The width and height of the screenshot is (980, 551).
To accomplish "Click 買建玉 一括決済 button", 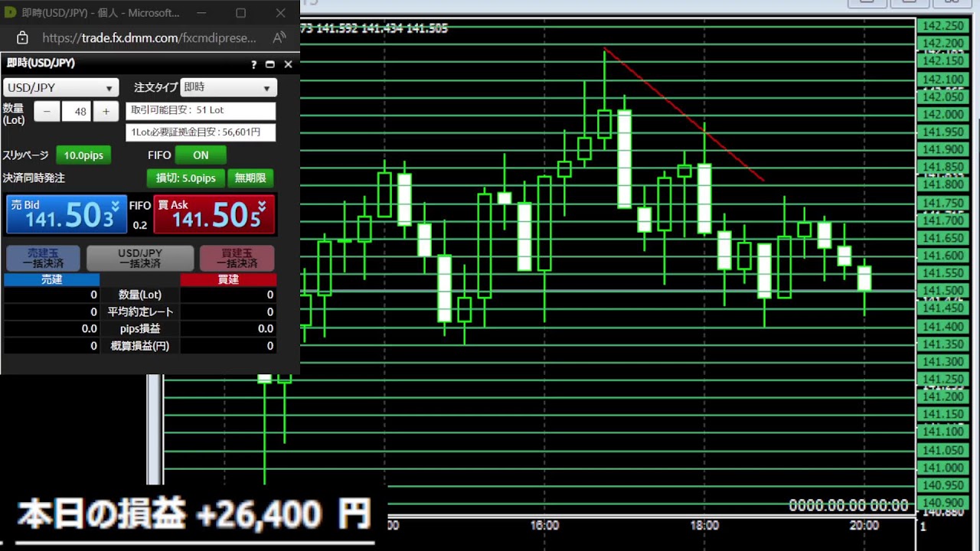I will (237, 258).
